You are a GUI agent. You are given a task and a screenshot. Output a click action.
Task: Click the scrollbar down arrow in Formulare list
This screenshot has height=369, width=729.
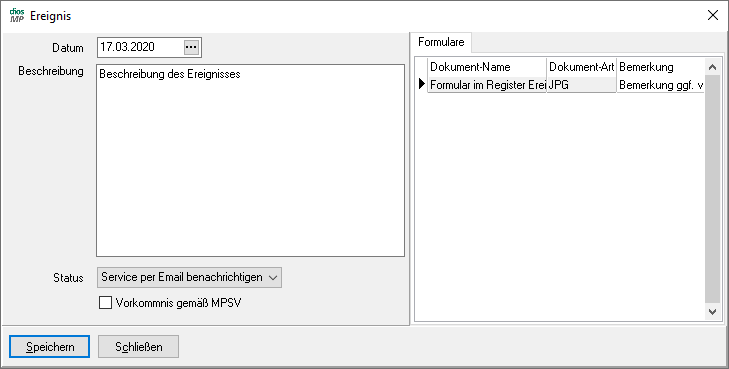pyautogui.click(x=712, y=312)
